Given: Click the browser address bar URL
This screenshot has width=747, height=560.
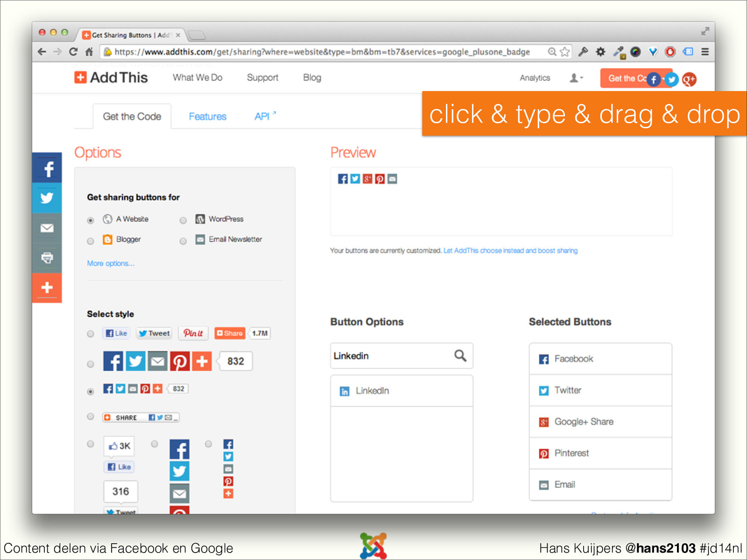Looking at the screenshot, I should 322,52.
